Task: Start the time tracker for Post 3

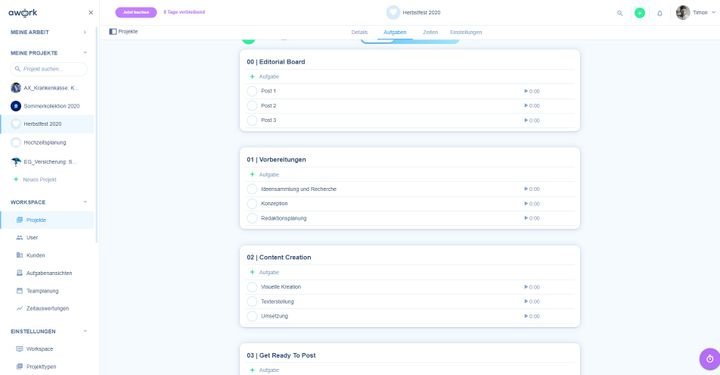Action: [x=526, y=120]
